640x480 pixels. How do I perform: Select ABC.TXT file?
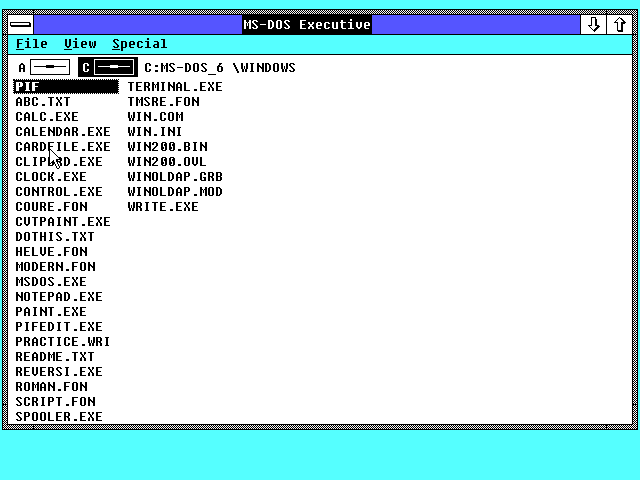(43, 102)
